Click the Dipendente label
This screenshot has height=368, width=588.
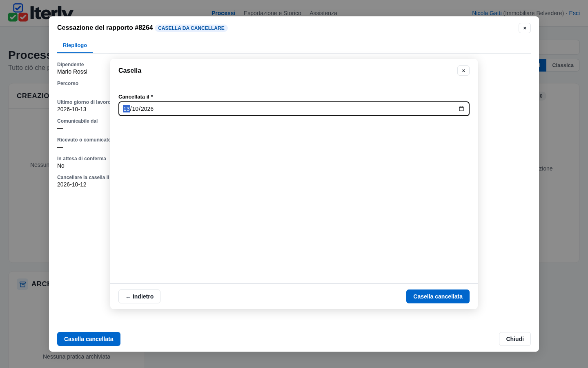coord(71,65)
